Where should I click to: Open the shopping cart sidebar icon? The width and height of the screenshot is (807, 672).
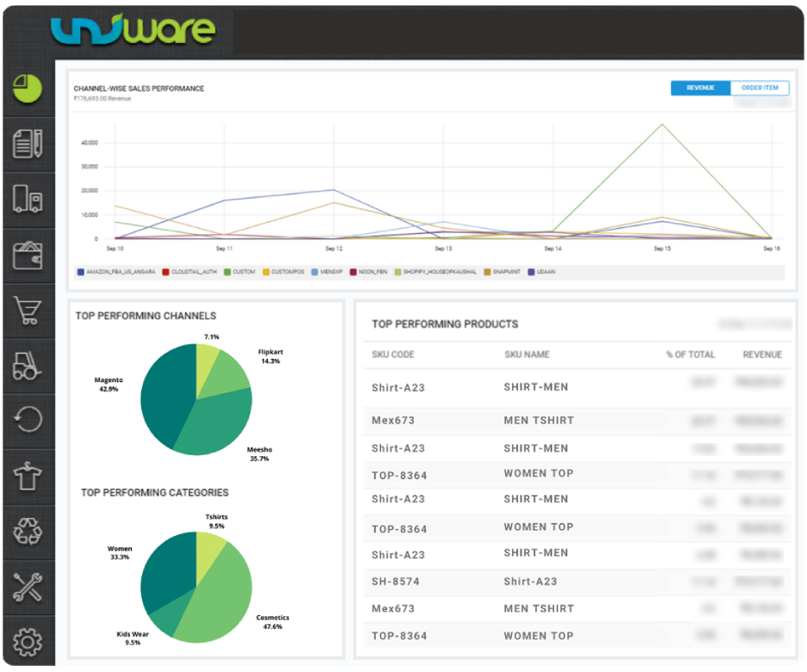[x=28, y=311]
